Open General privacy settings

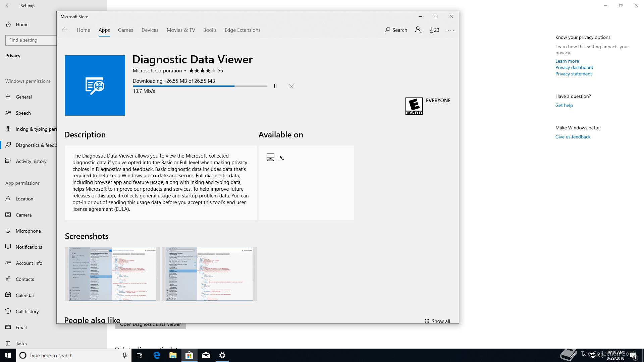tap(28, 97)
